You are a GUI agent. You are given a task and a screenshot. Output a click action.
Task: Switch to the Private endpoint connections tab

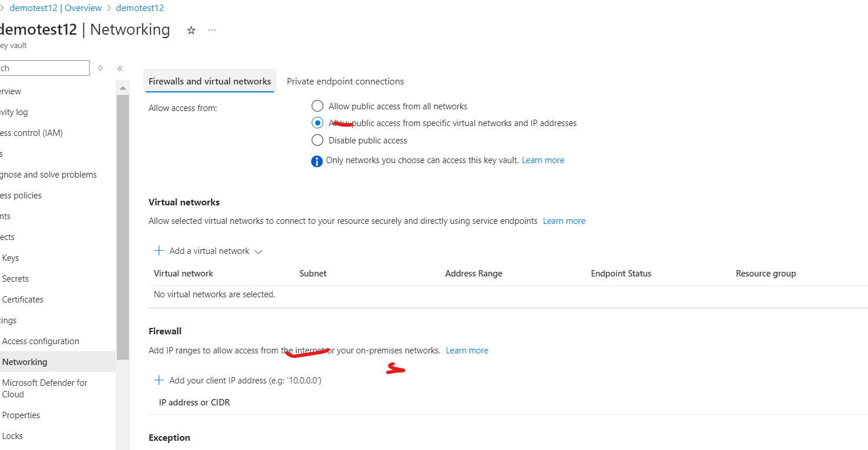tap(345, 81)
